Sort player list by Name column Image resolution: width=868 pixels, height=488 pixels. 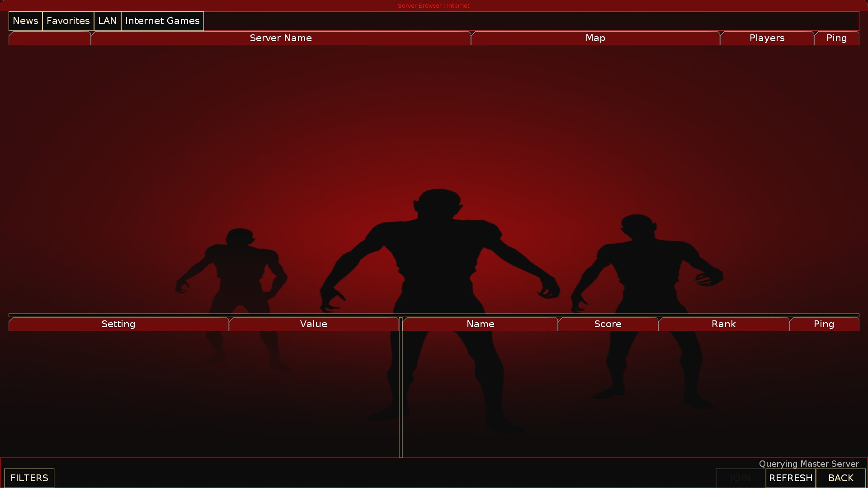[480, 324]
